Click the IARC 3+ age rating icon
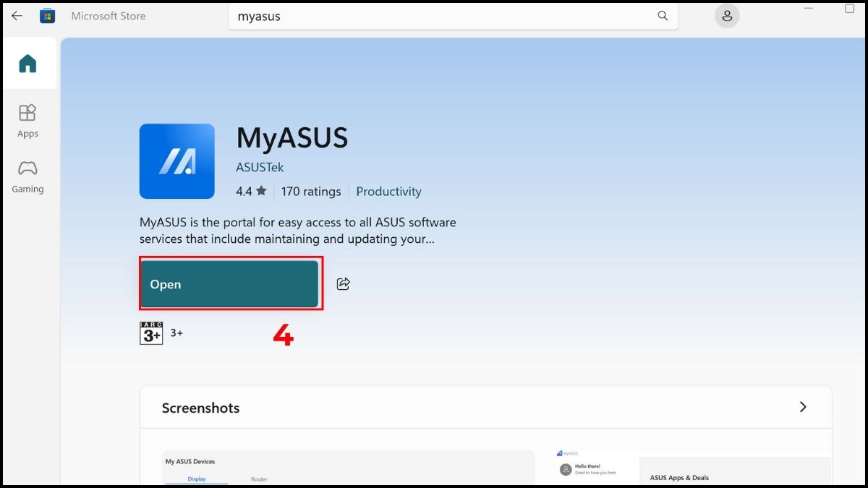868x488 pixels. coord(151,333)
